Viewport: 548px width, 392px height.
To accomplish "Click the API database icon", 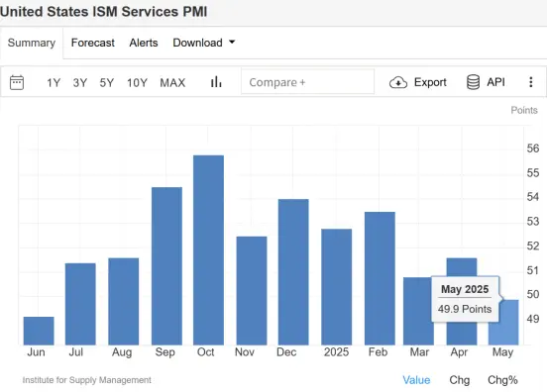I will click(x=473, y=82).
